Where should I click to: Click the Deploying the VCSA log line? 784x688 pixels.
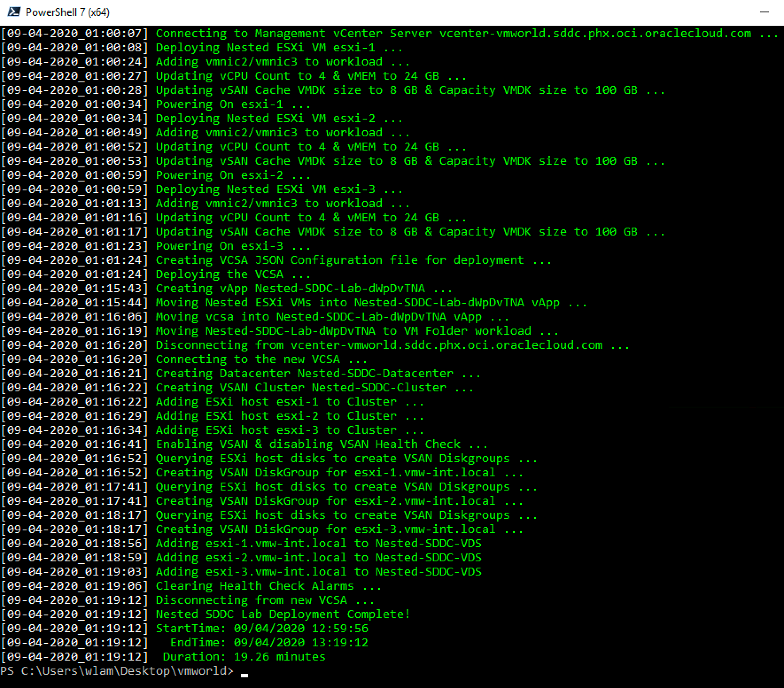click(x=233, y=274)
